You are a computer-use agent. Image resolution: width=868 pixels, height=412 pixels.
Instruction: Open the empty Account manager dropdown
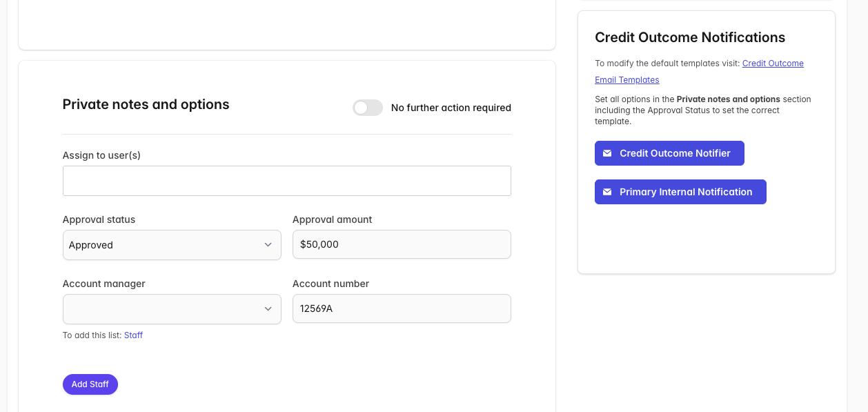point(166,309)
